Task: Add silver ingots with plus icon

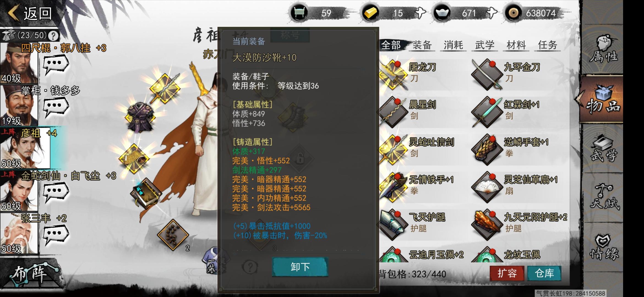Action: tap(492, 13)
